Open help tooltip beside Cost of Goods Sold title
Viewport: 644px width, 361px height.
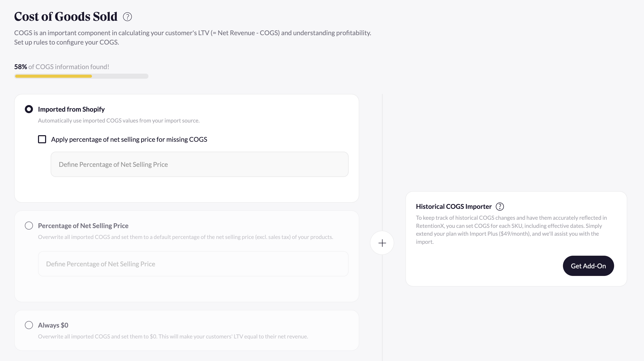(127, 17)
